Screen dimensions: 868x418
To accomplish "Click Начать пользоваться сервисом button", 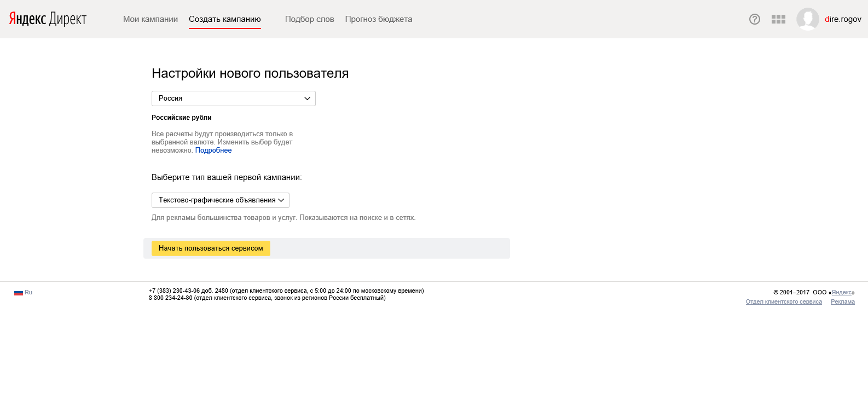I will coord(211,248).
